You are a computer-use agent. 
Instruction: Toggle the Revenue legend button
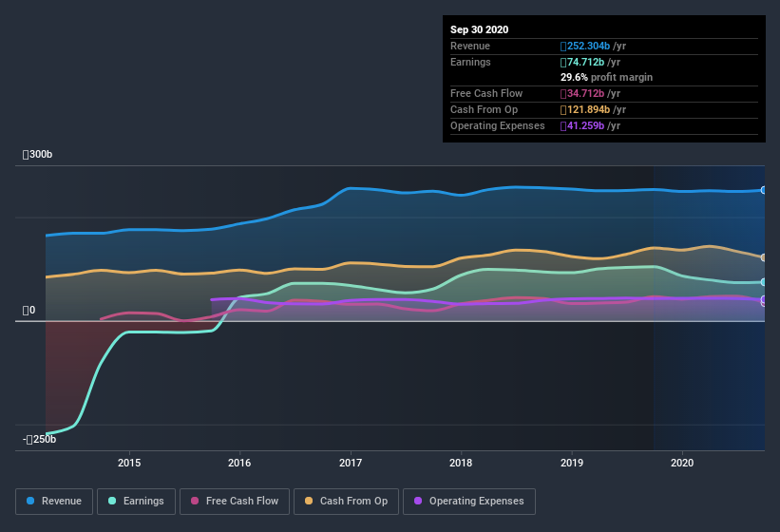(54, 502)
